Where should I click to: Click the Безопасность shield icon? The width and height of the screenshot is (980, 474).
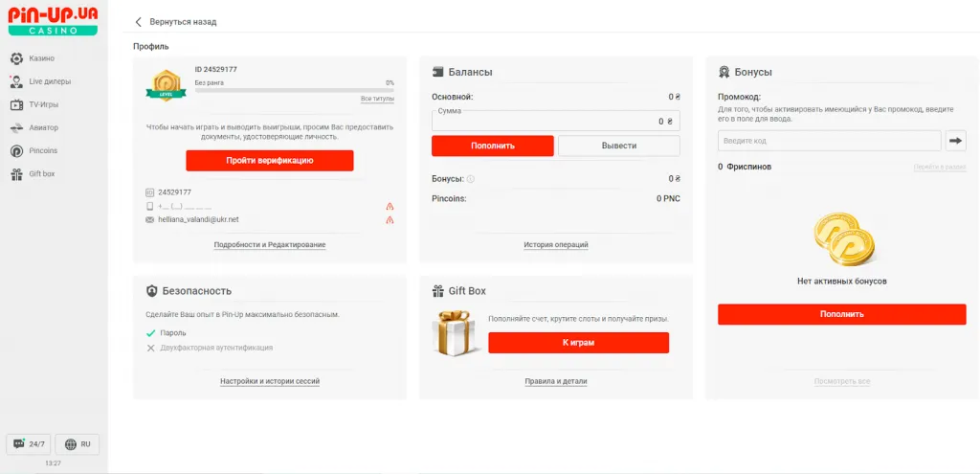click(x=151, y=291)
